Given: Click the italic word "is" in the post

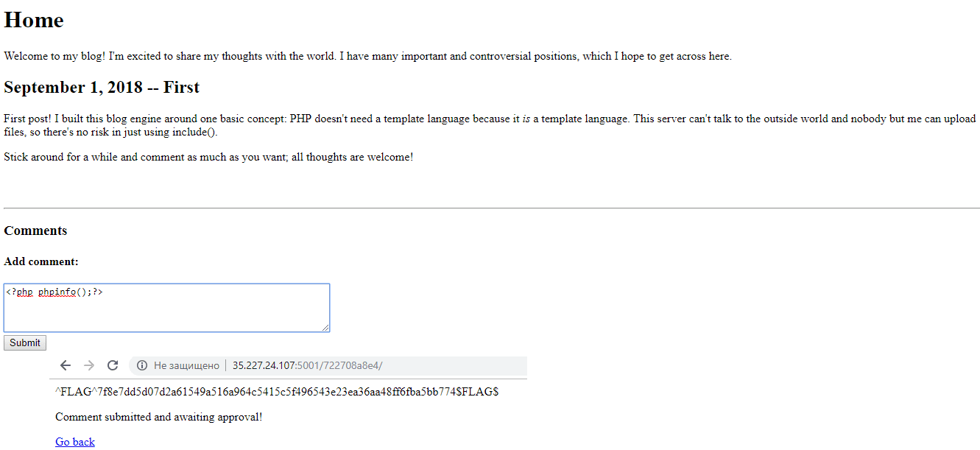Looking at the screenshot, I should click(x=526, y=119).
